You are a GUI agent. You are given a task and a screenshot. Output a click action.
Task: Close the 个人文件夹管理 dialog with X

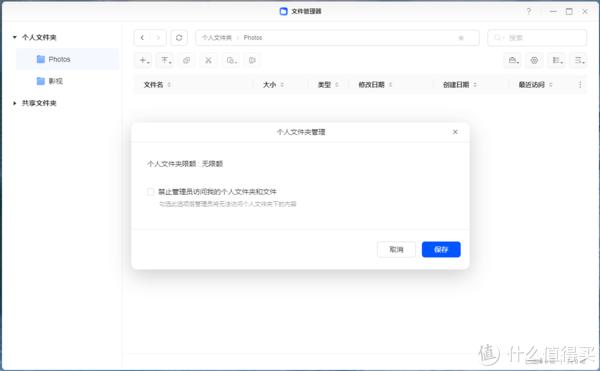tap(455, 132)
